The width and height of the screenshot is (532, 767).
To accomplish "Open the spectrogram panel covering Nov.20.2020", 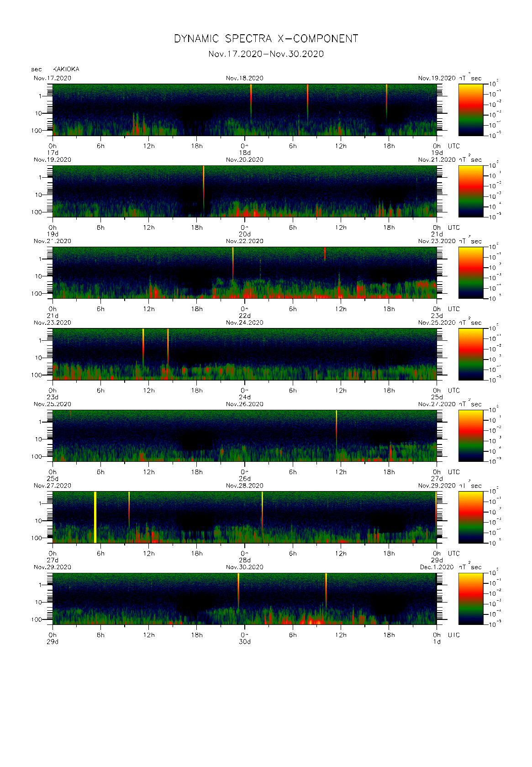I will (x=245, y=191).
